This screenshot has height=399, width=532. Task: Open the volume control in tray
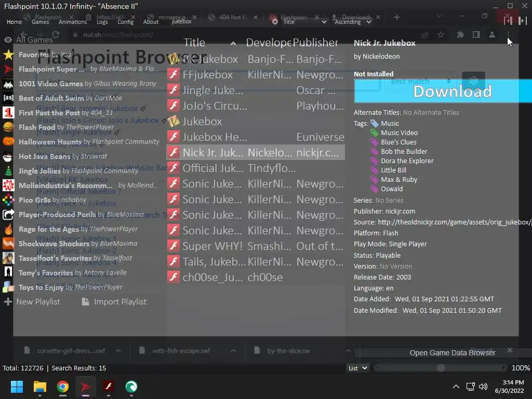pos(483,387)
